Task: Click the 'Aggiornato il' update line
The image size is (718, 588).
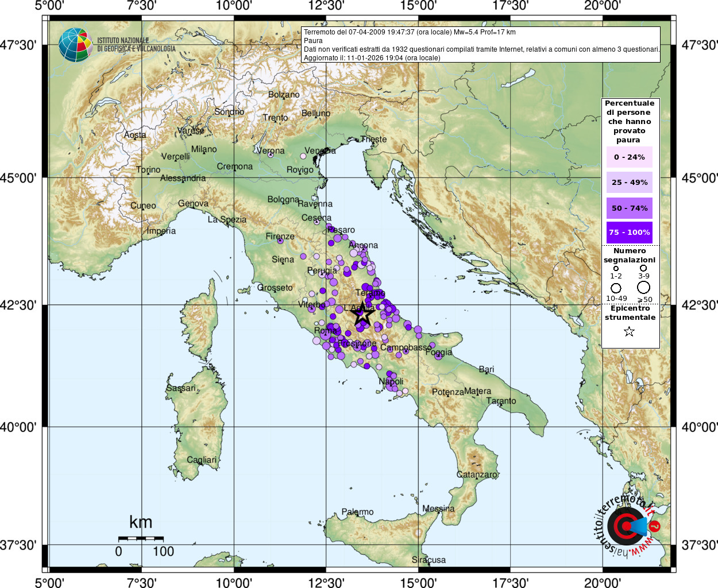Action: pos(372,58)
